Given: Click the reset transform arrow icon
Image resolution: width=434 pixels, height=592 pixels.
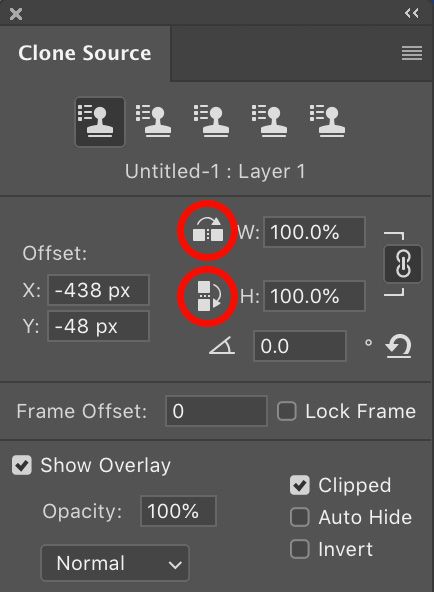Looking at the screenshot, I should tap(399, 346).
